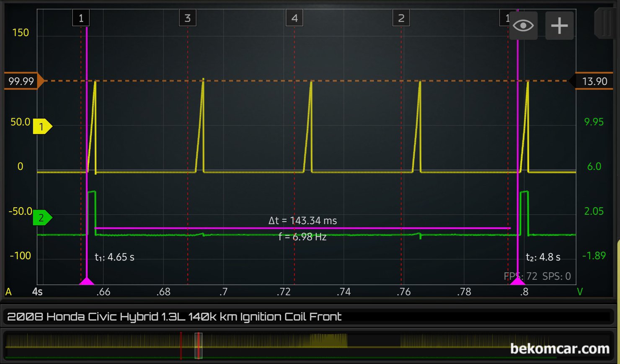Screen dimensions: 620x364
Task: Click the 13.90 level marker on right
Action: (x=594, y=81)
